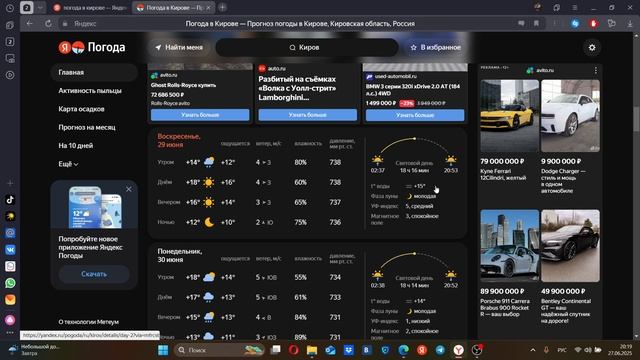Click the 'Скачать' app download button
Viewport: 640px width, 360px height.
pos(94,274)
